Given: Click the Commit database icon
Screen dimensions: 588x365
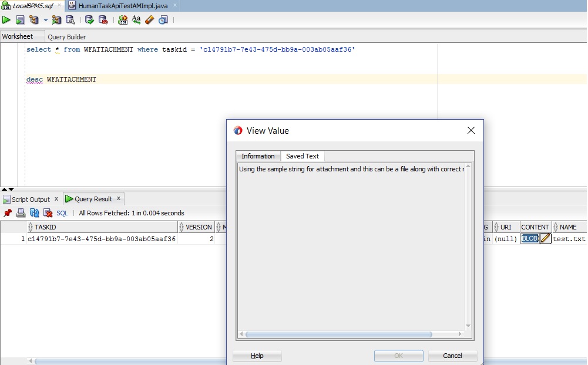Looking at the screenshot, I should click(x=89, y=20).
